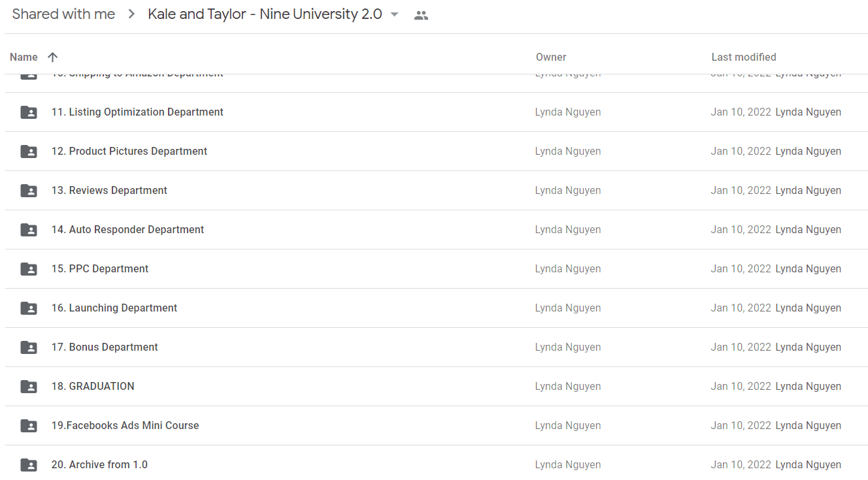Screen dimensions: 868x480
Task: Click folder icon for 20. Archive from 1.0
Action: point(29,465)
